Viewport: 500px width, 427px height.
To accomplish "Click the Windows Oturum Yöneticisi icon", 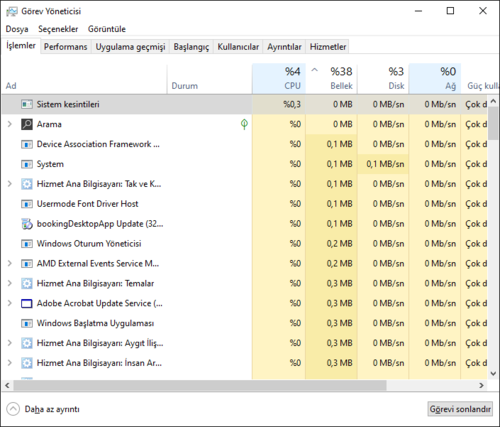I will pyautogui.click(x=27, y=244).
